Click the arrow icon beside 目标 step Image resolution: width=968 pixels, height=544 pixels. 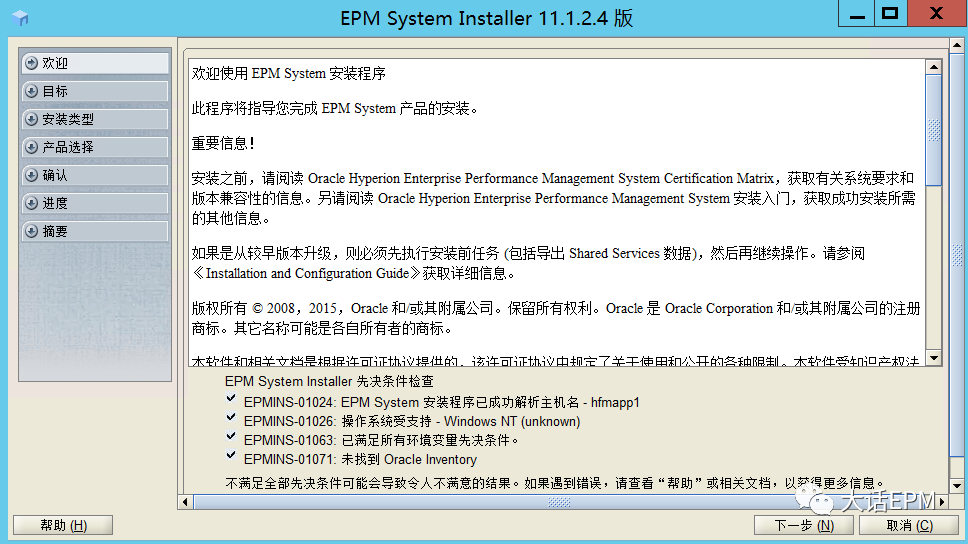31,91
